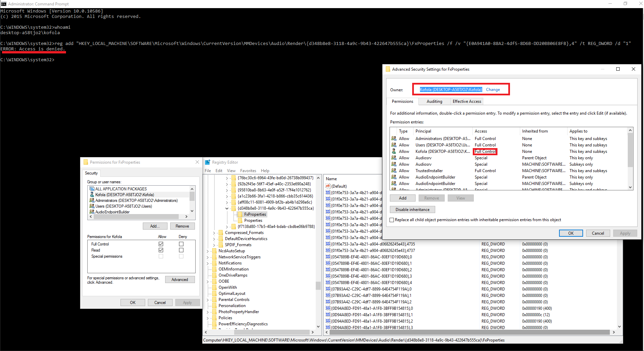Expand the {aff08c11-6081-4909...} registry key
The image size is (644, 351).
tap(227, 202)
